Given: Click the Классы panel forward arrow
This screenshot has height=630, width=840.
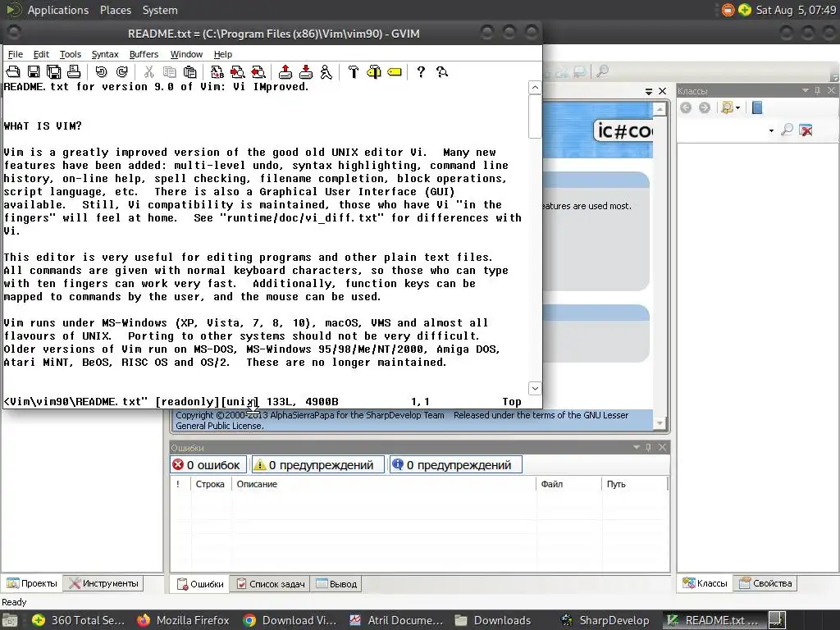Looking at the screenshot, I should (x=705, y=107).
